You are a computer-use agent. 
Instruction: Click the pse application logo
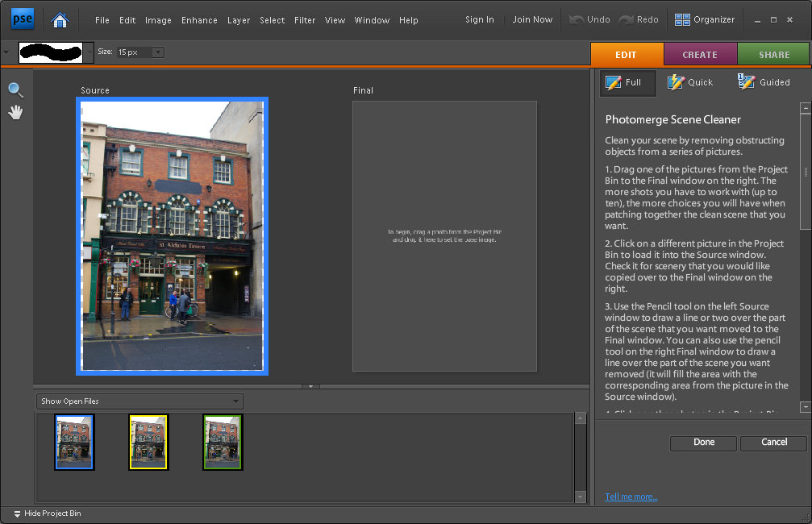pyautogui.click(x=23, y=19)
